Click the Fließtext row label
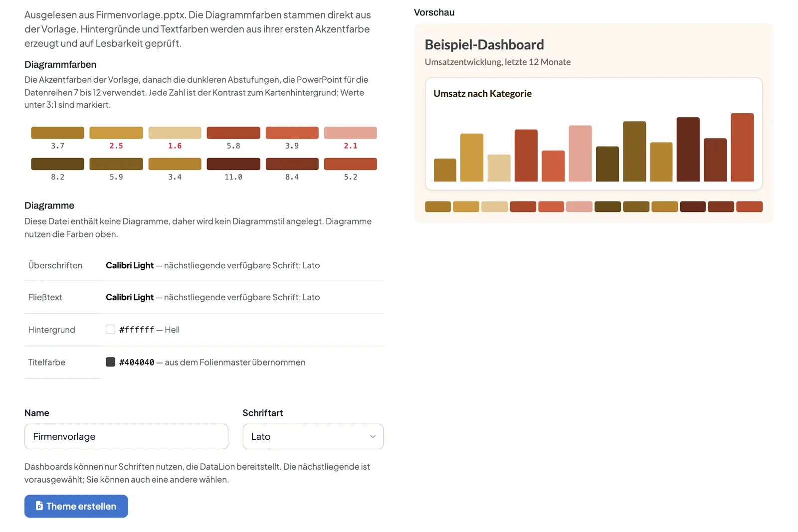The height and width of the screenshot is (532, 798). pos(45,297)
